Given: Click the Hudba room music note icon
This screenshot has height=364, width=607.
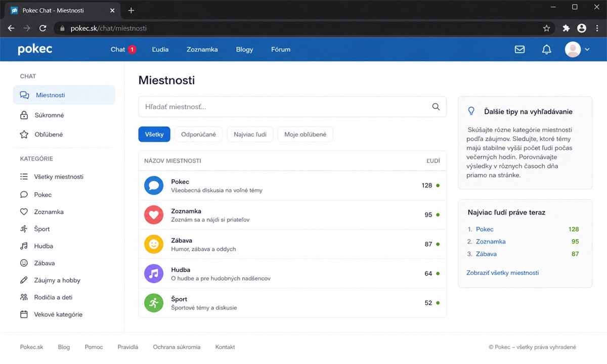Looking at the screenshot, I should 154,274.
